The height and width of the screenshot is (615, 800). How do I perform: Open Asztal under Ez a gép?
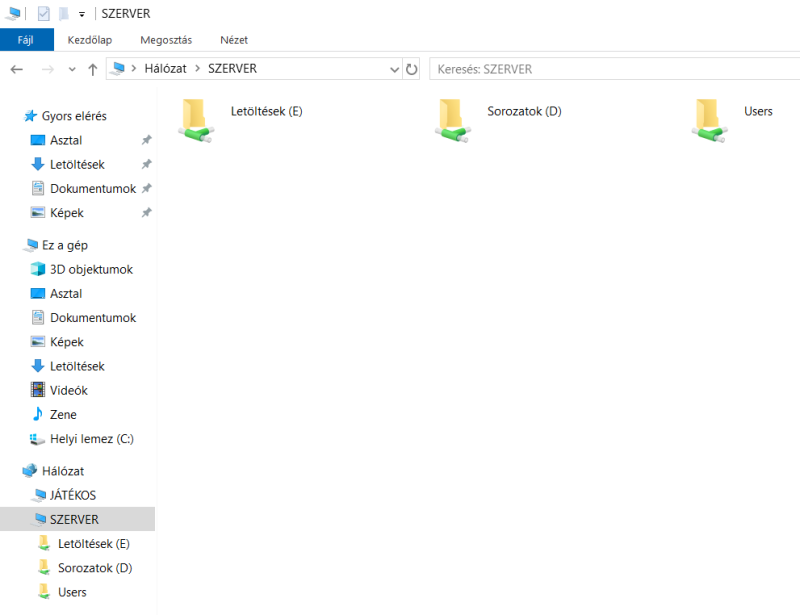pyautogui.click(x=66, y=293)
